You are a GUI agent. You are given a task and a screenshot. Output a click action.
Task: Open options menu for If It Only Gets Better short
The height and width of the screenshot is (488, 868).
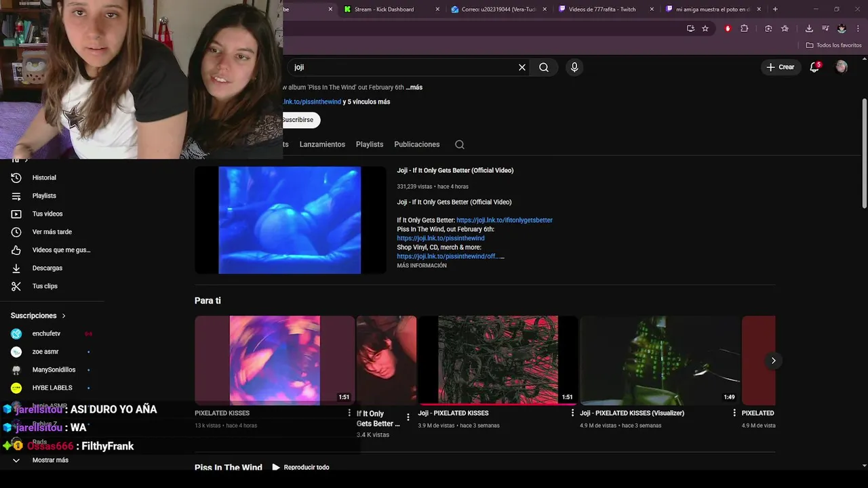coord(408,418)
